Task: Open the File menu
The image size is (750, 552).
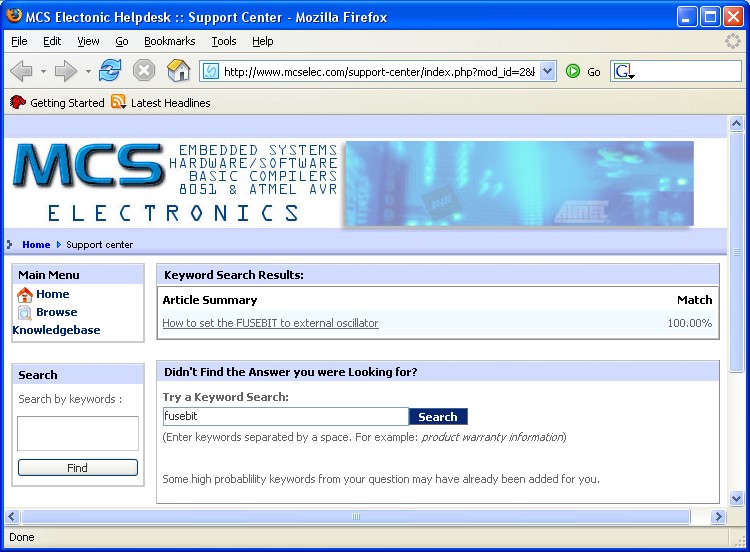Action: pyautogui.click(x=19, y=41)
